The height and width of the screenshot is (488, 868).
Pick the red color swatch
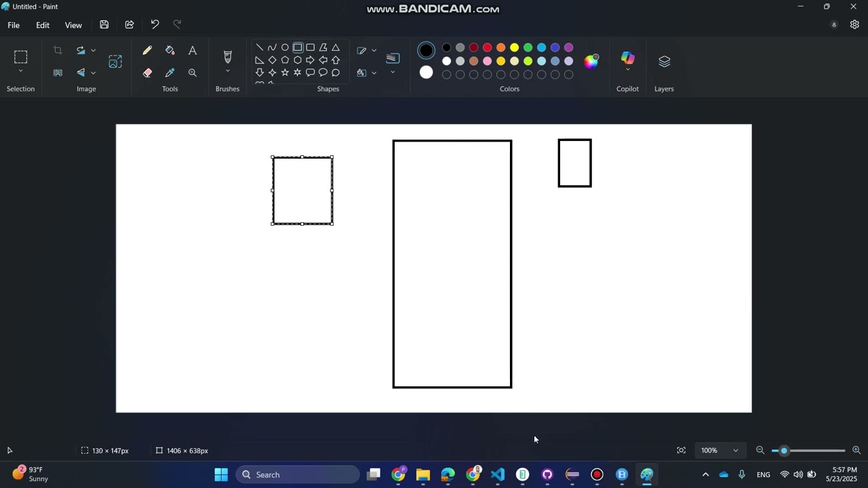pyautogui.click(x=487, y=47)
